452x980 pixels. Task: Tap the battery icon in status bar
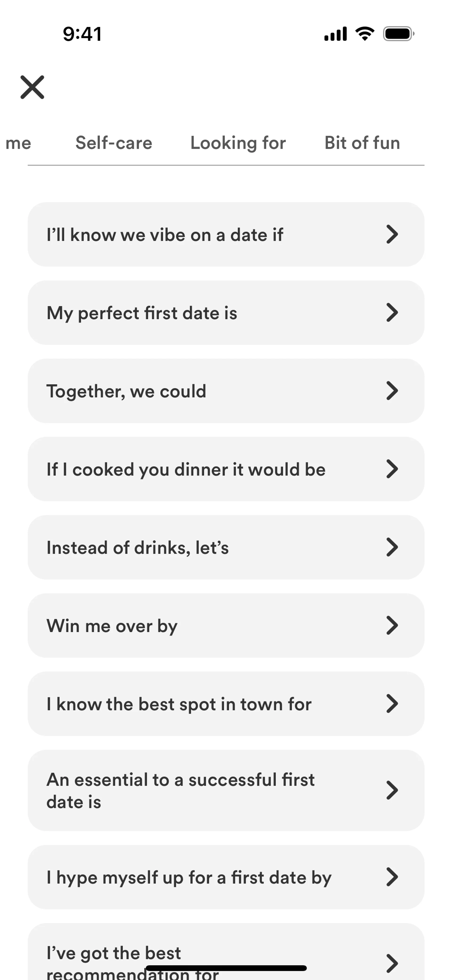click(x=398, y=34)
